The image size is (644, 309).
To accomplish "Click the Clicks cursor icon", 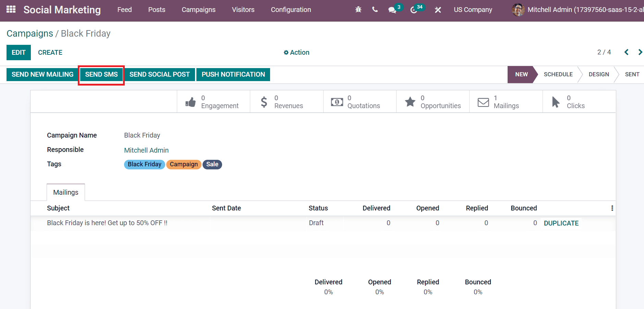I will tap(556, 102).
